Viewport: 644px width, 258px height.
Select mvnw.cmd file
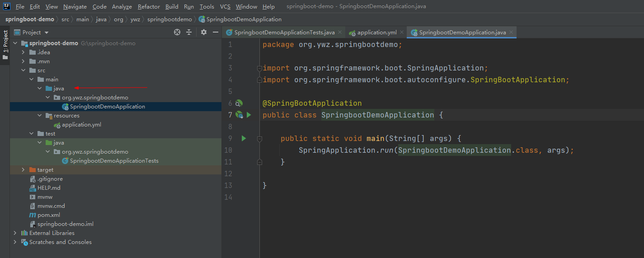(51, 206)
